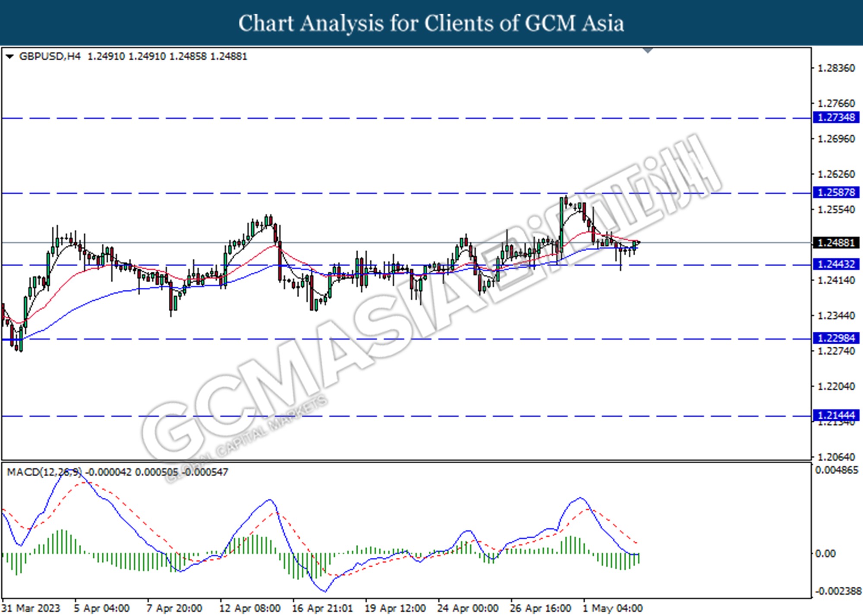Click the 1.26960 price axis value
This screenshot has height=616, width=863.
[836, 139]
